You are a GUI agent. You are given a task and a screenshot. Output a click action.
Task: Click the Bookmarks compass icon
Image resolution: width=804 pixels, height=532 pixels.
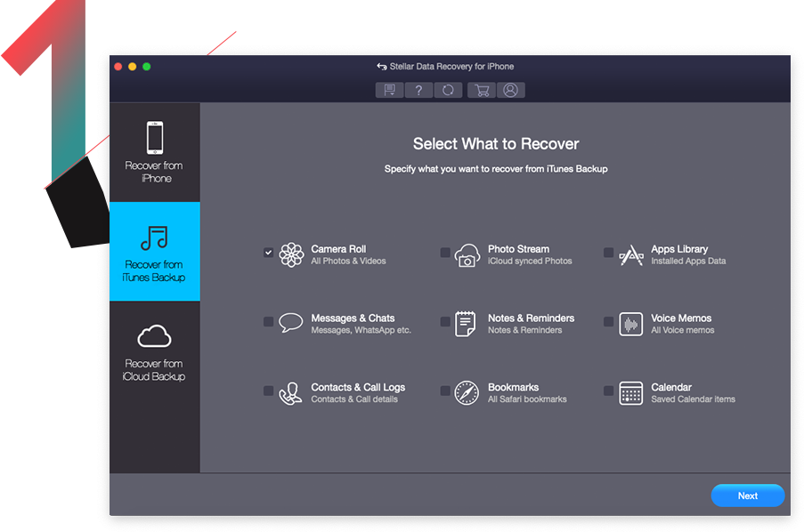pos(467,393)
